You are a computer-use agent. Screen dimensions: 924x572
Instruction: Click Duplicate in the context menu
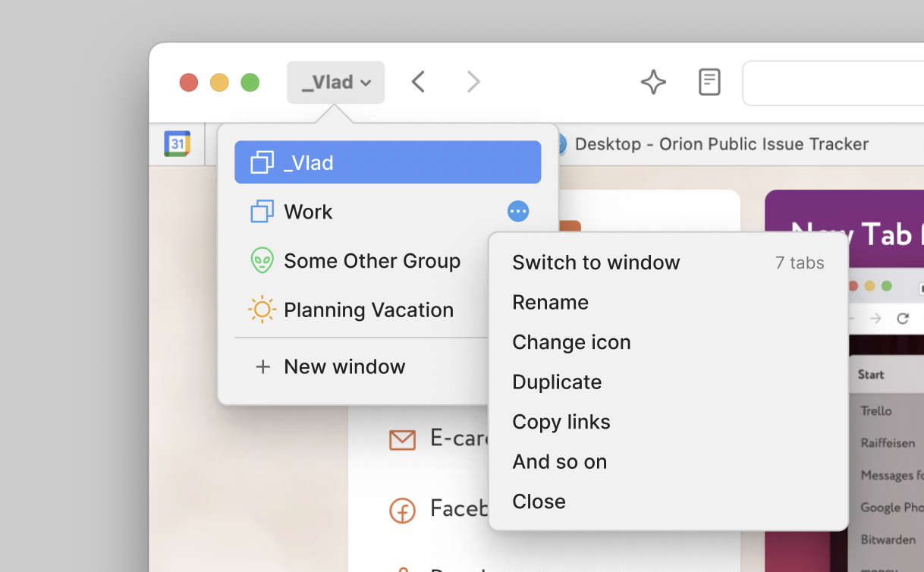557,382
